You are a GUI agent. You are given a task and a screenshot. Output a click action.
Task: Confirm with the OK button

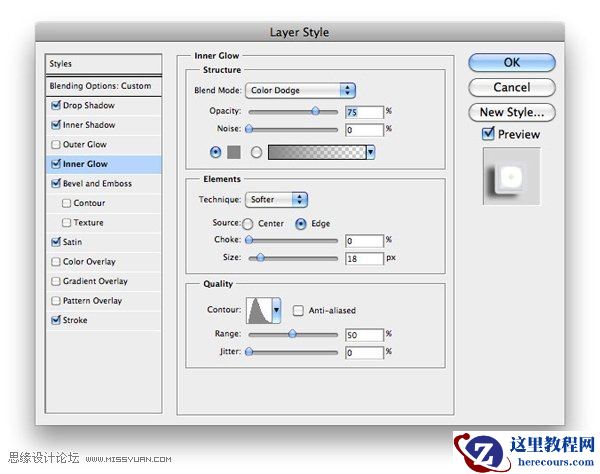coord(512,62)
